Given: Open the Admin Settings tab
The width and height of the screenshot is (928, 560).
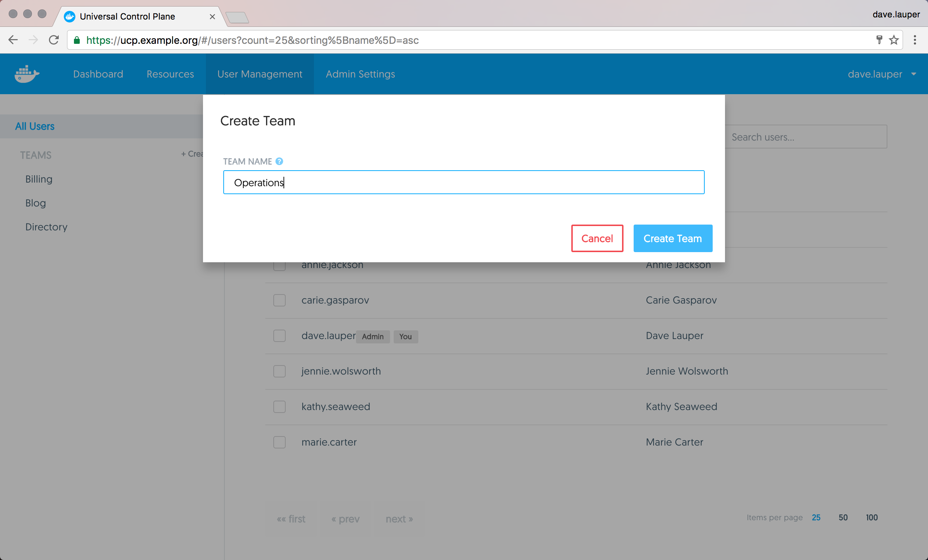Looking at the screenshot, I should (360, 74).
